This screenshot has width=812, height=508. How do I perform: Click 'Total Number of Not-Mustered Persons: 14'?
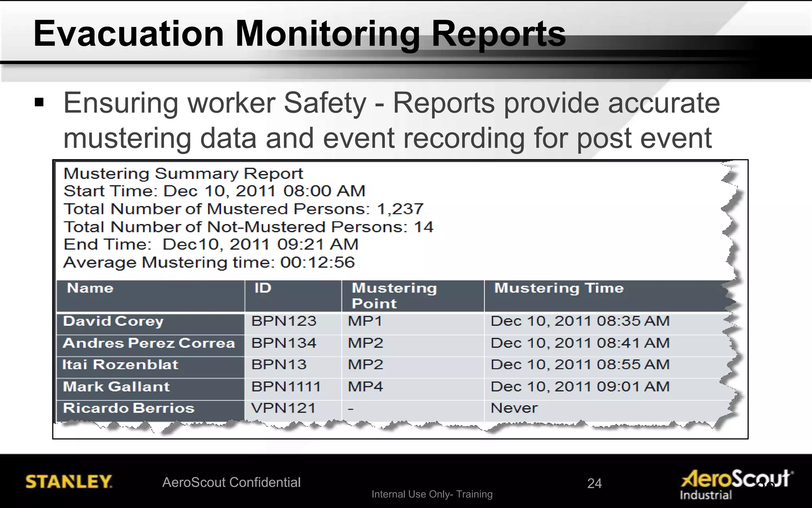[x=248, y=227]
